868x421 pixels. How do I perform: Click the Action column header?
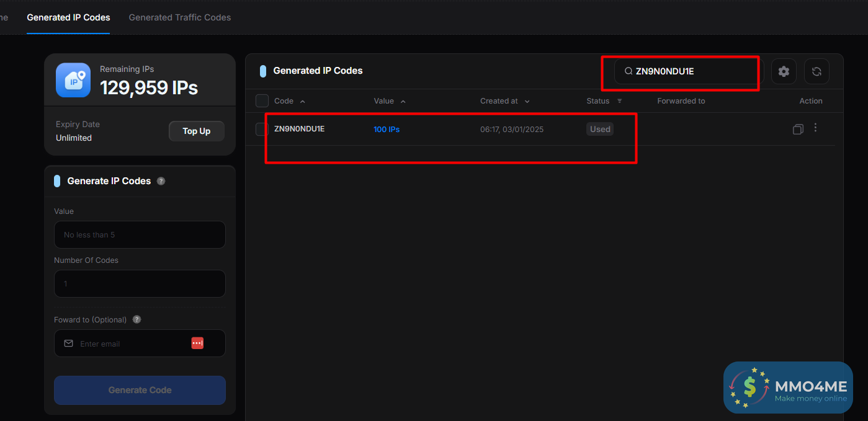click(x=811, y=101)
